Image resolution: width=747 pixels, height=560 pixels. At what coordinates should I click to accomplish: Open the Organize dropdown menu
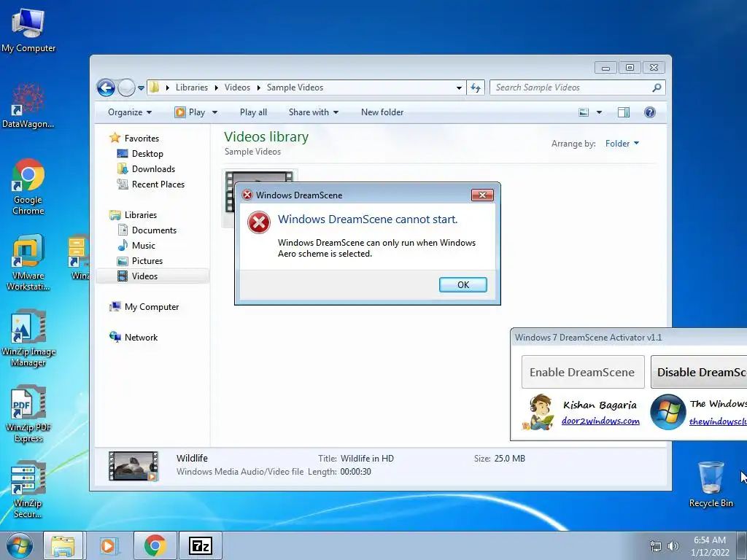pyautogui.click(x=130, y=112)
